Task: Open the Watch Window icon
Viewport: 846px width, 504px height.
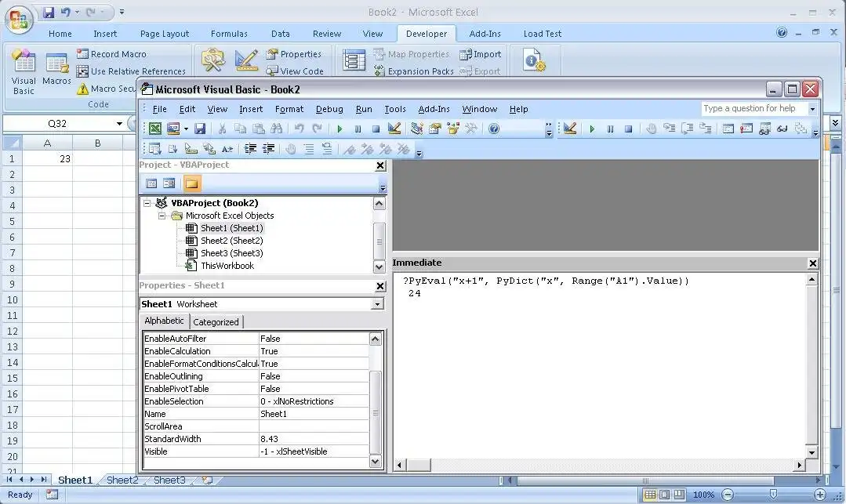Action: [x=764, y=129]
